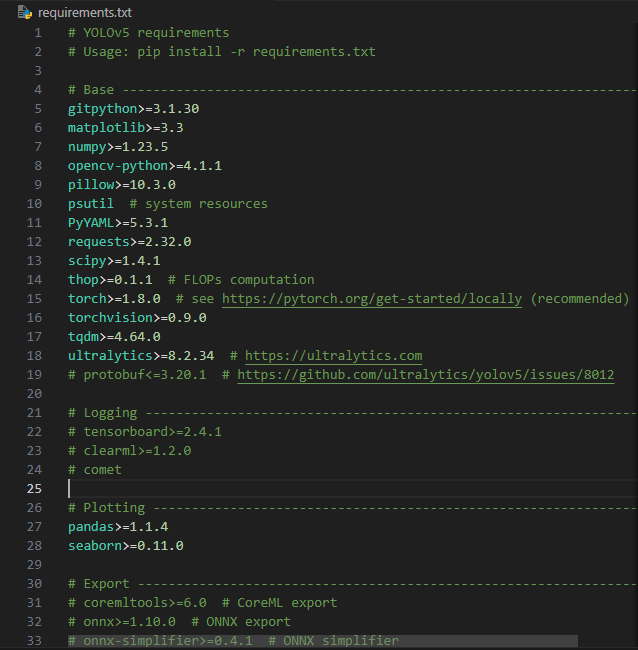Click the '# FLOPs computation' comment
638x650 pixels.
[x=241, y=280]
